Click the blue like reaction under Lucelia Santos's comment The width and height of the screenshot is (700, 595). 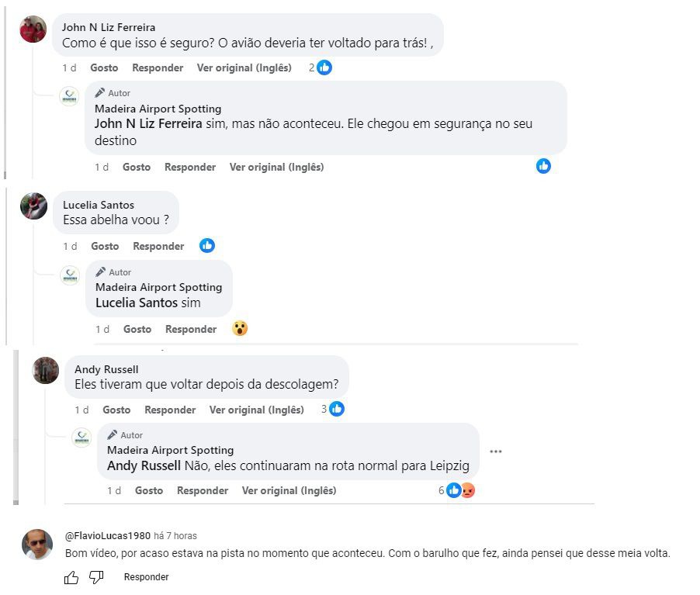pos(207,245)
